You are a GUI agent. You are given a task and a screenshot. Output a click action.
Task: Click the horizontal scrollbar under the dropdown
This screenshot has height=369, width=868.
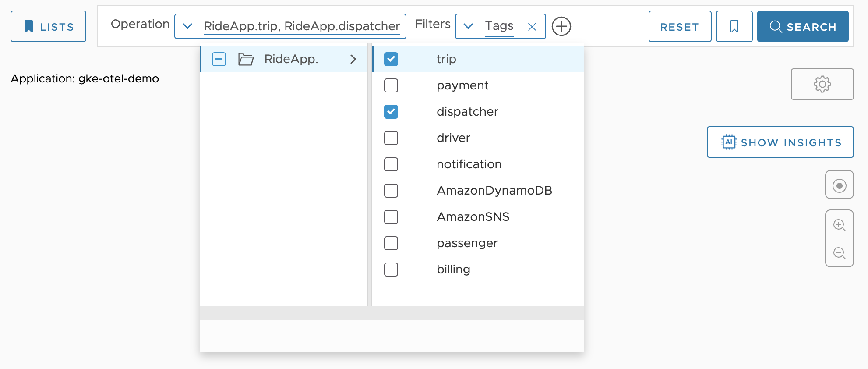click(392, 313)
